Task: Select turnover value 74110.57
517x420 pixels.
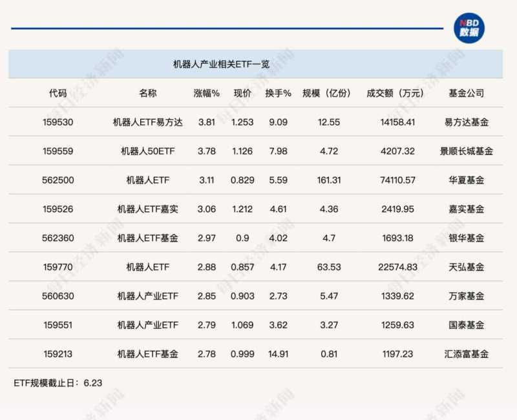Action: tap(397, 180)
